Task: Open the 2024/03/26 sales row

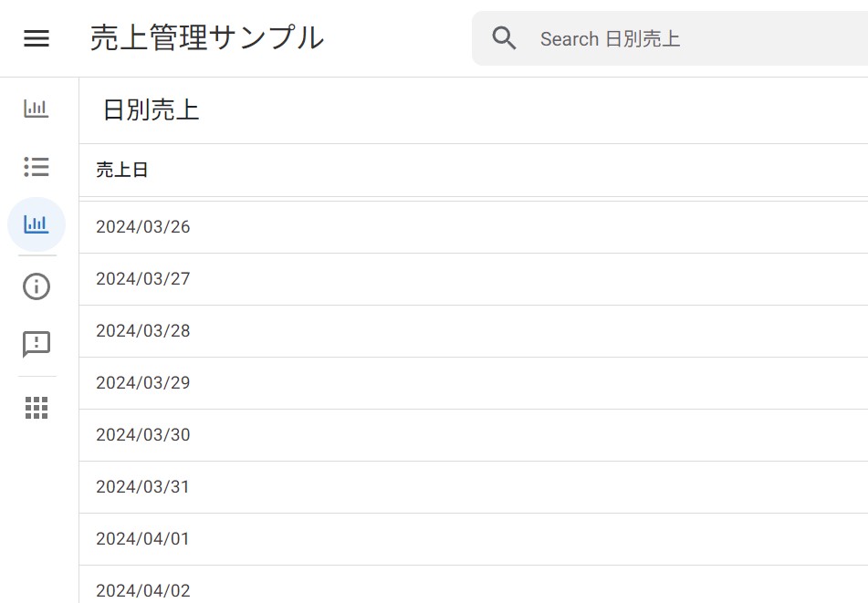Action: tap(143, 227)
